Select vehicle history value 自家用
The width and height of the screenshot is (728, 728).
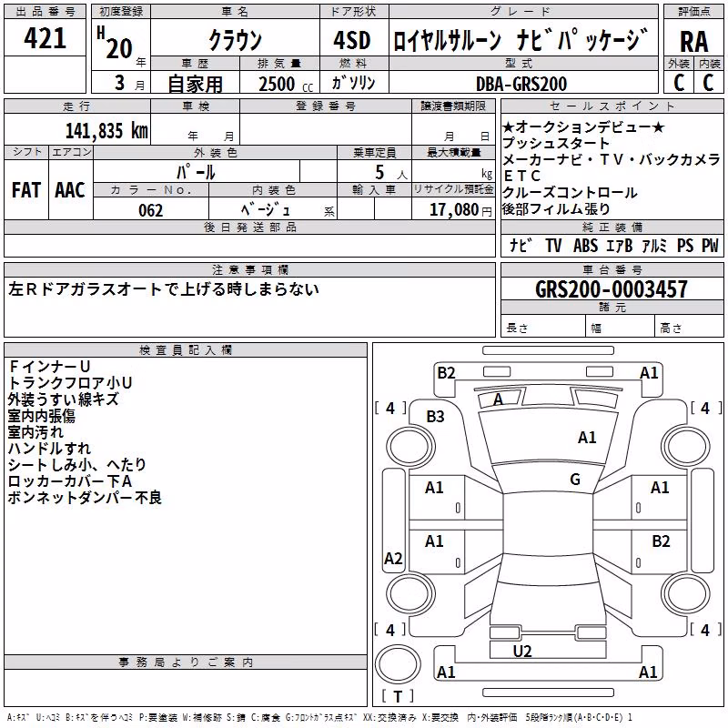[x=195, y=84]
